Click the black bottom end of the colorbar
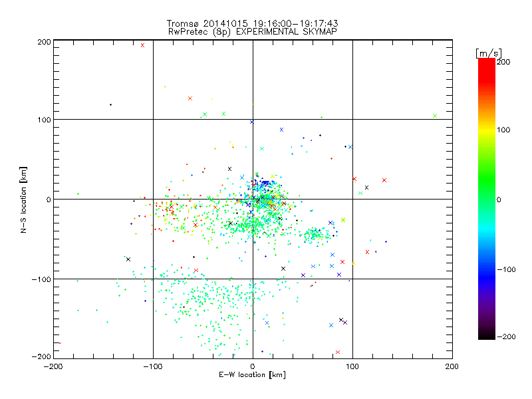This screenshot has width=532, height=399. (x=487, y=335)
